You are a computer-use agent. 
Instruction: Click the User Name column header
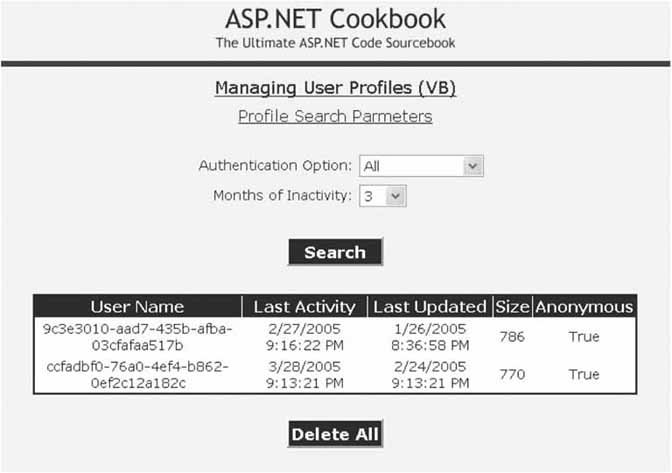click(137, 307)
